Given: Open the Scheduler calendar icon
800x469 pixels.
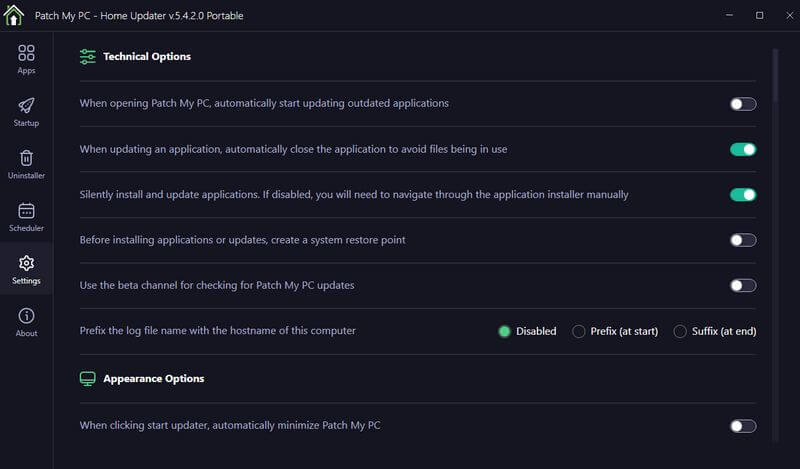Looking at the screenshot, I should pos(26,211).
